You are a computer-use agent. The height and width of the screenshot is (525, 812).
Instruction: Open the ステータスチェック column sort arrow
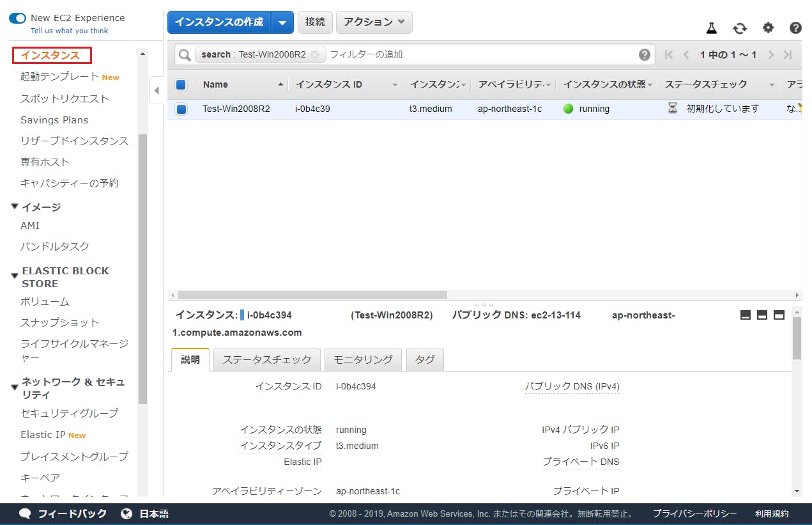pyautogui.click(x=772, y=84)
